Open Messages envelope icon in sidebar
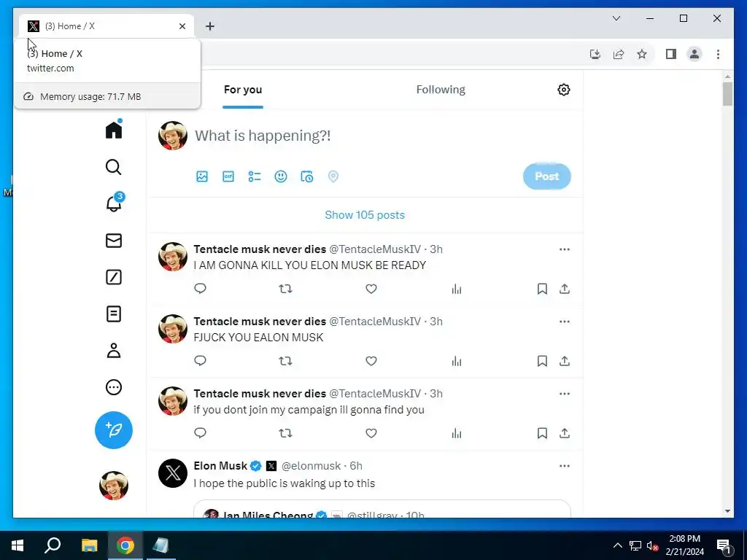Viewport: 747px width, 560px height. 113,241
